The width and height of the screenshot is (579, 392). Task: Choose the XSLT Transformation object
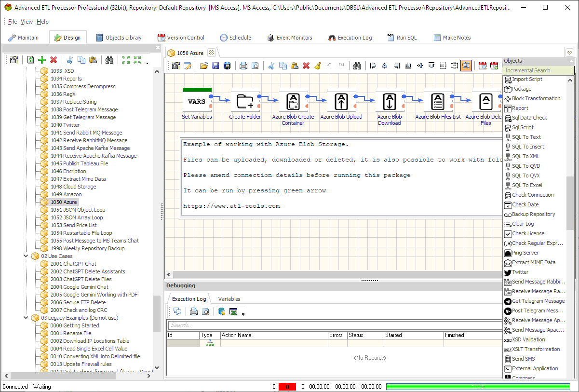click(536, 349)
